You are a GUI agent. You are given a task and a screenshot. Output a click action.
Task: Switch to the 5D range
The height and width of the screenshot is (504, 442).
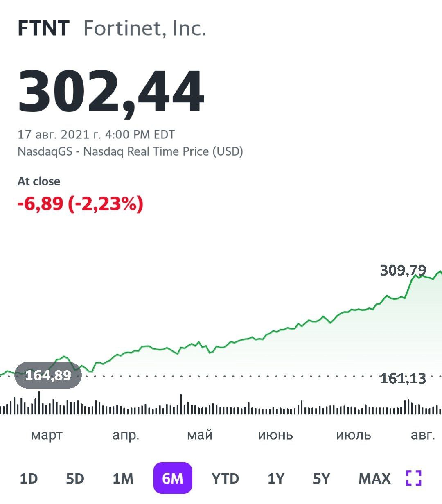[x=75, y=478]
